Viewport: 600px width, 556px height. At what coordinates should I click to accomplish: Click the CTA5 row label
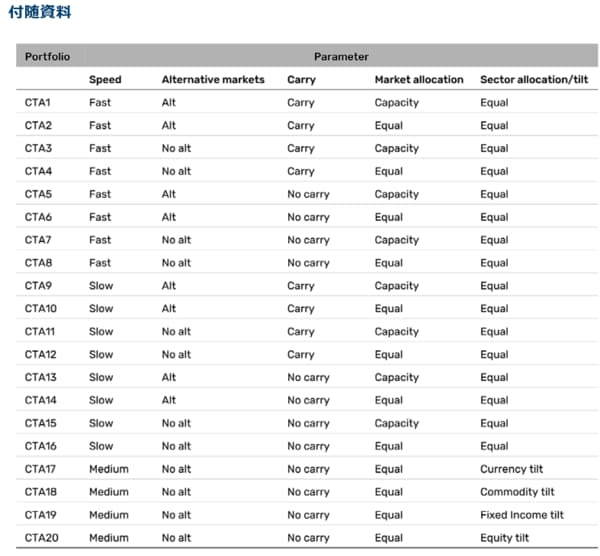38,194
